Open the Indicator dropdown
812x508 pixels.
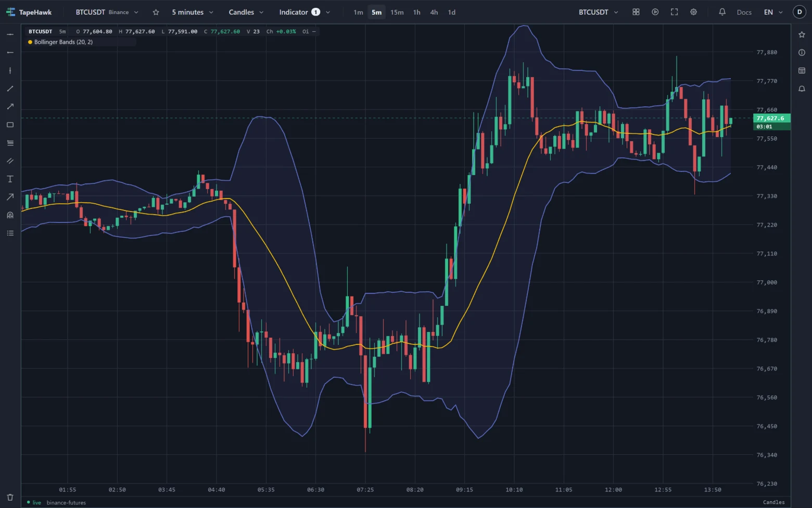304,12
